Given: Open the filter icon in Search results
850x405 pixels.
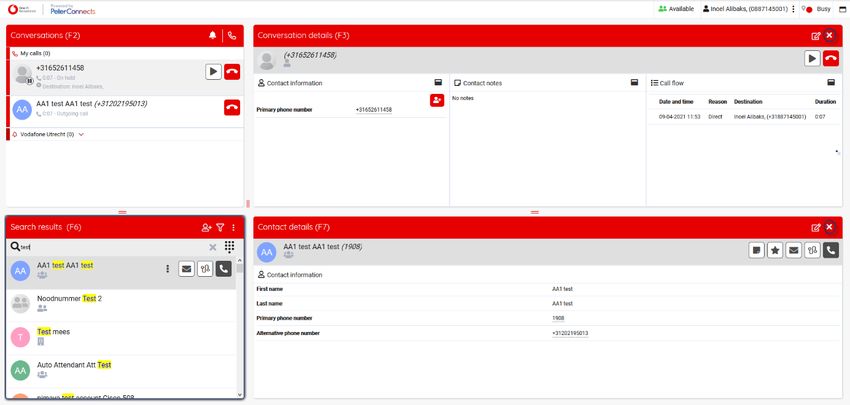Looking at the screenshot, I should pos(220,228).
